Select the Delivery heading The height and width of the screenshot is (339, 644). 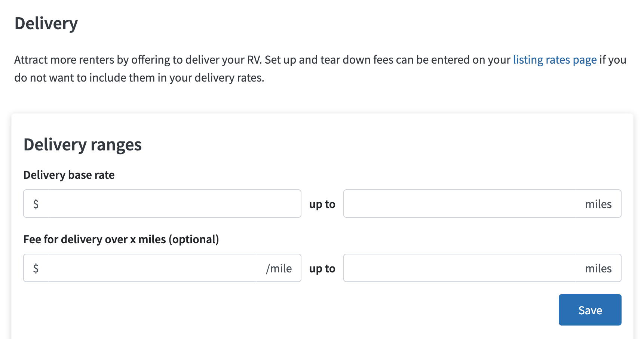46,23
